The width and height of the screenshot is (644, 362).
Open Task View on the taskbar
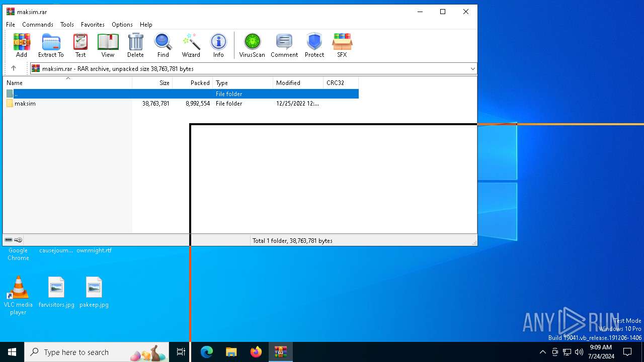[181, 352]
